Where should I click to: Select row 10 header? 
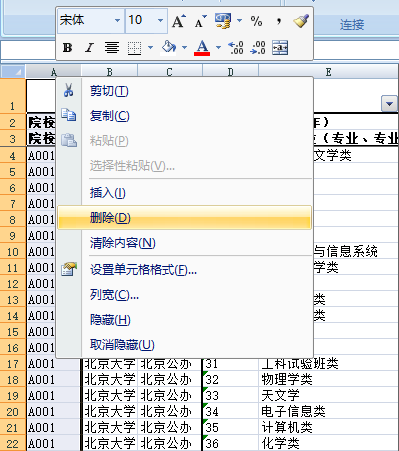click(x=13, y=251)
